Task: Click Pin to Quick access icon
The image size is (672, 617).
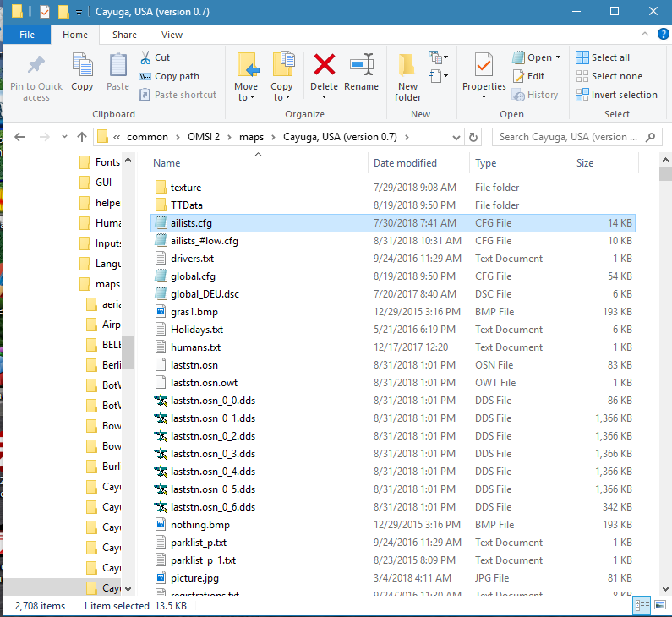Action: (x=36, y=66)
